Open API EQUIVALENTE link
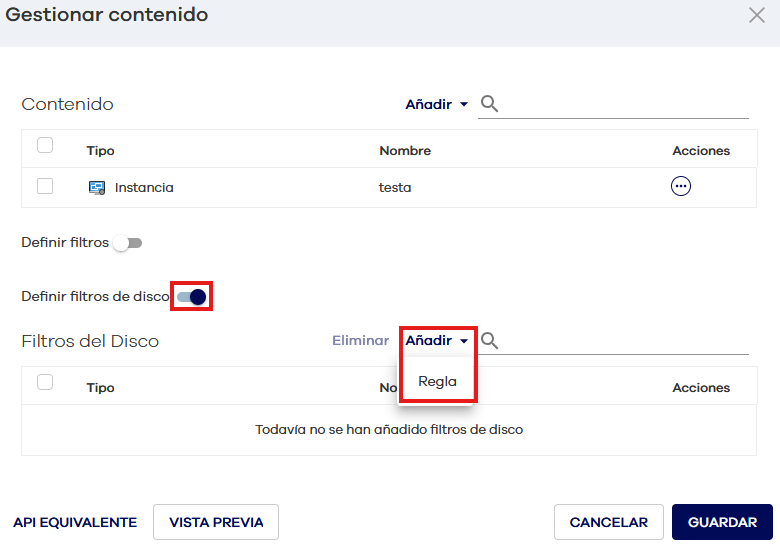The image size is (780, 544). (x=75, y=522)
